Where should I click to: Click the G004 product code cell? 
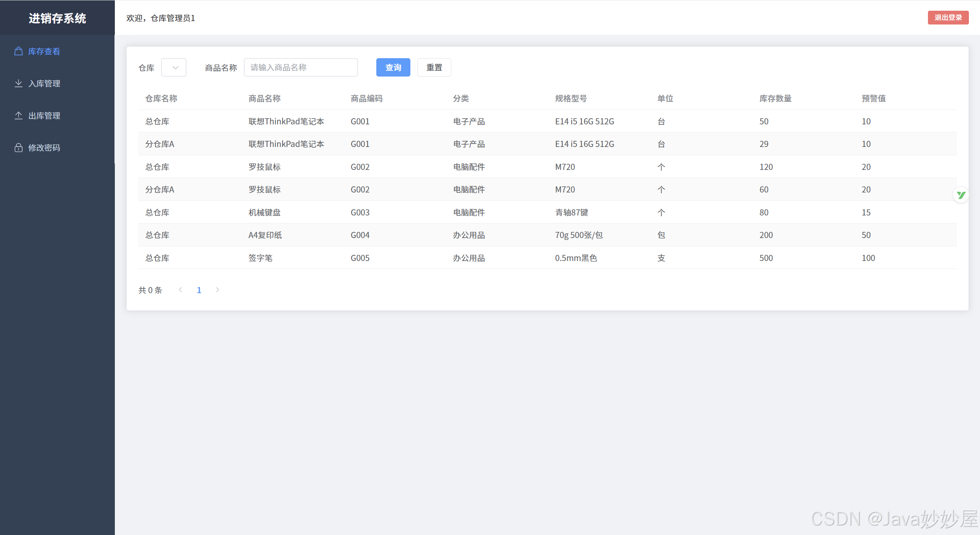[360, 235]
